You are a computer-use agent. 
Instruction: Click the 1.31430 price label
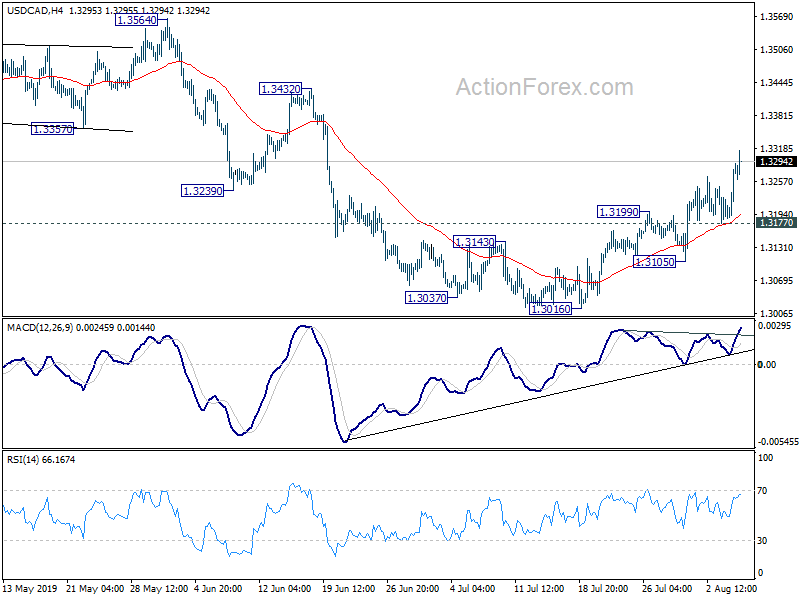click(x=474, y=242)
